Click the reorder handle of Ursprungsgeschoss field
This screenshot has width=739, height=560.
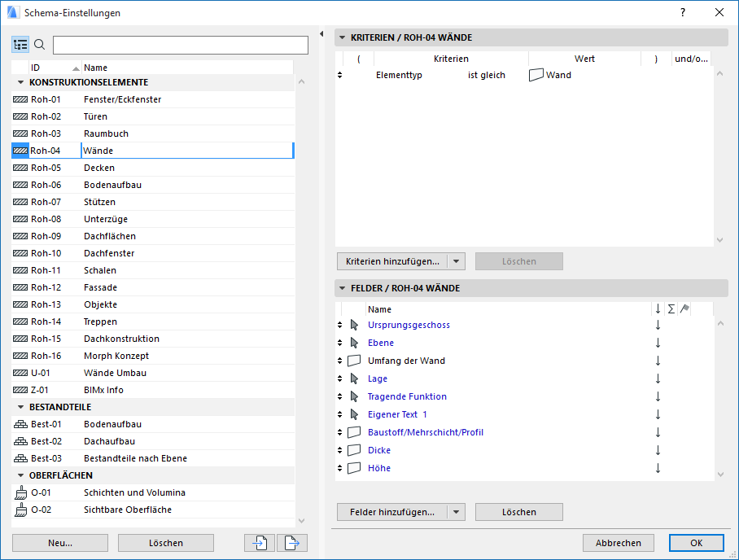coord(340,325)
